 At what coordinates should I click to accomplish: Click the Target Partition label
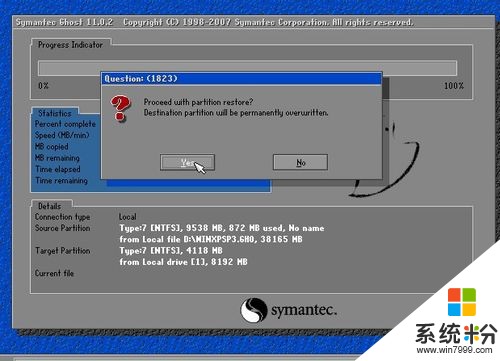pyautogui.click(x=63, y=251)
